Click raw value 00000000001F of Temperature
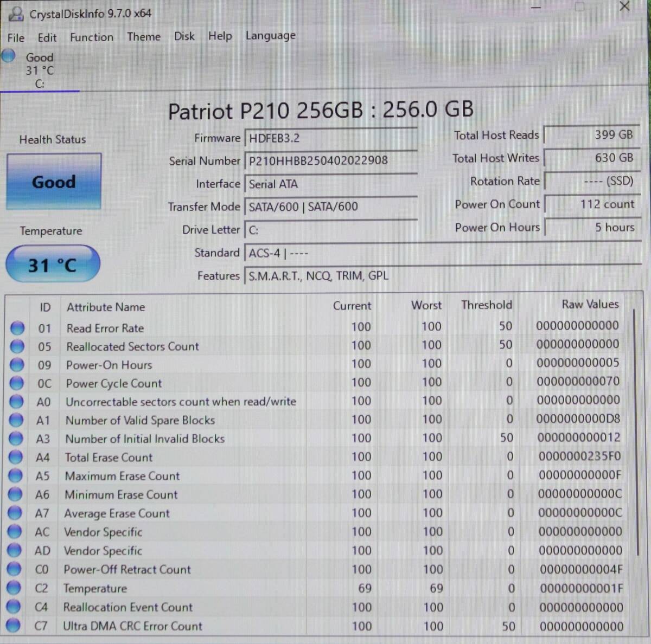The width and height of the screenshot is (651, 644). coord(581,588)
